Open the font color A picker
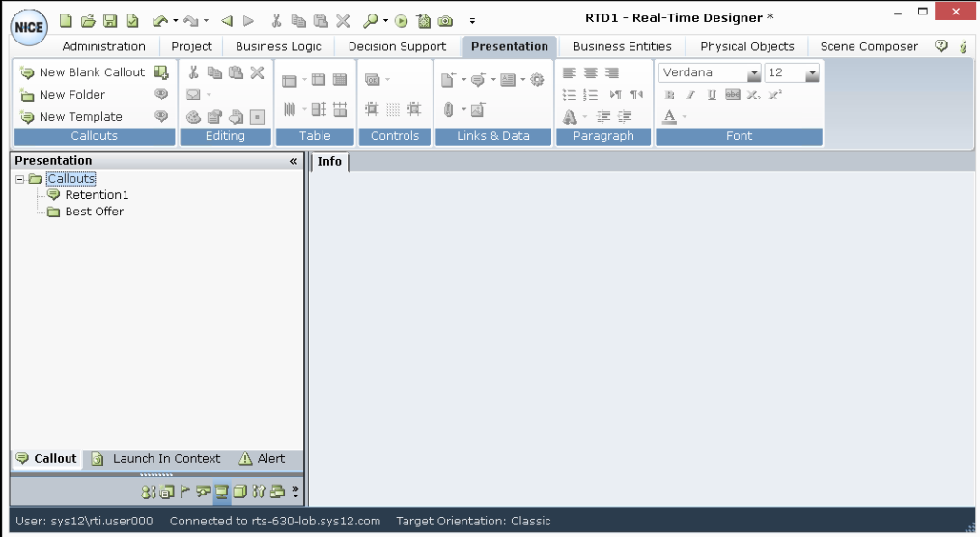Image resolution: width=980 pixels, height=537 pixels. pos(670,116)
